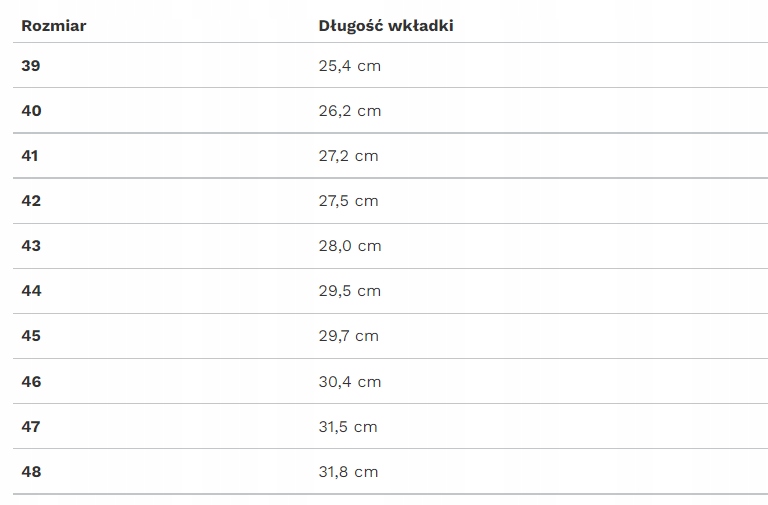This screenshot has width=768, height=505.
Task: Click the 31,5 cm insole length value
Action: click(x=348, y=427)
